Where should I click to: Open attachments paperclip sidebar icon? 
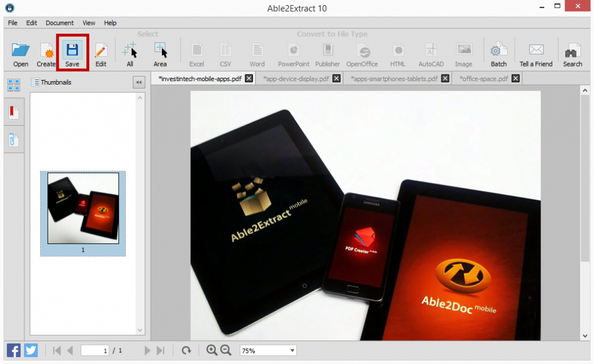click(x=13, y=140)
